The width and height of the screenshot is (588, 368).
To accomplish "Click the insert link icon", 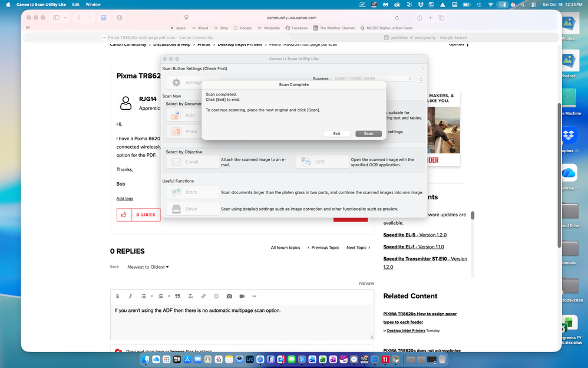I will (203, 296).
